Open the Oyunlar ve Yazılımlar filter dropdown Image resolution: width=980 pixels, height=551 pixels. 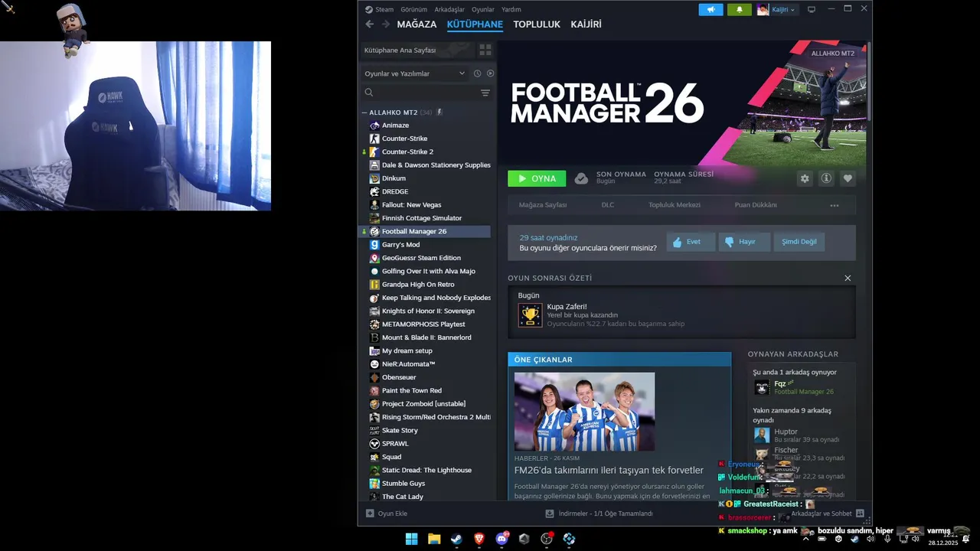tap(414, 73)
